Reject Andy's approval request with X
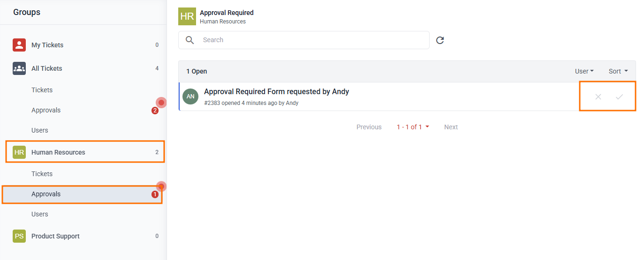This screenshot has width=644, height=260. (x=598, y=97)
